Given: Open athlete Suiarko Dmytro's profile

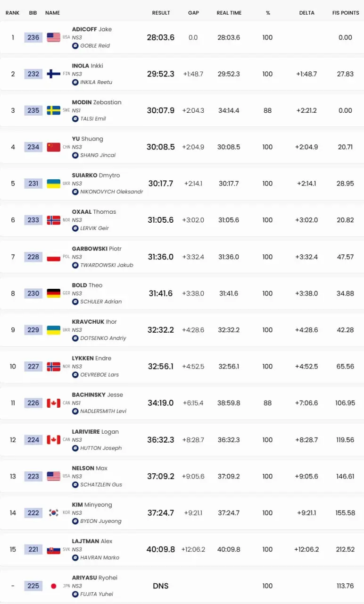Looking at the screenshot, I should [96, 175].
